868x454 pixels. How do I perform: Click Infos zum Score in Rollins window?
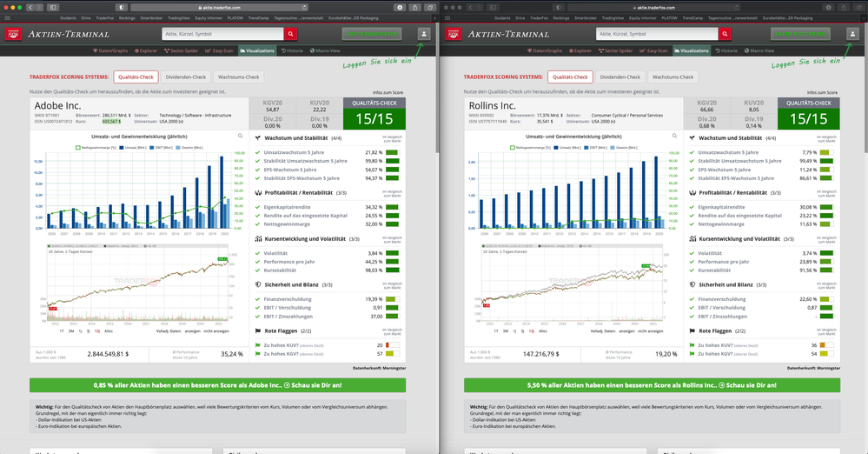click(x=822, y=92)
